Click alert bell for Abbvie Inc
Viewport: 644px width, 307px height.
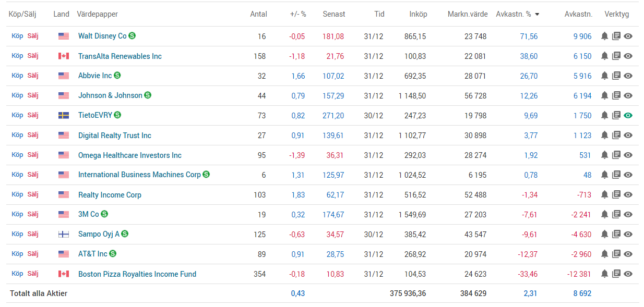pyautogui.click(x=604, y=76)
